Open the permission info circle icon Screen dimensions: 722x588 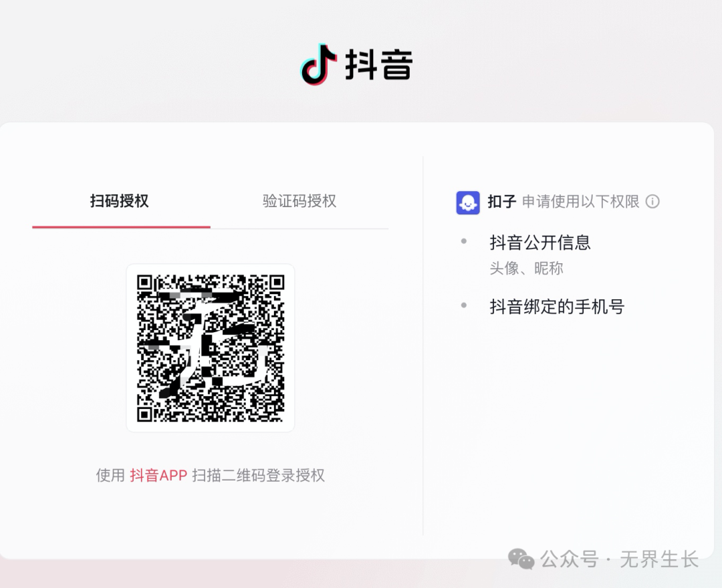click(652, 202)
